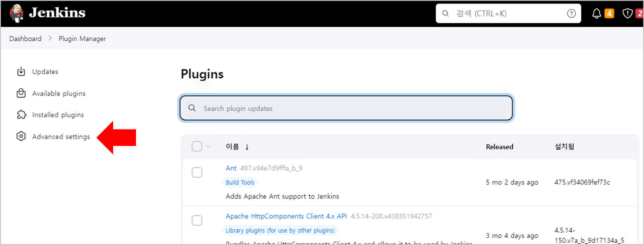The width and height of the screenshot is (644, 245).
Task: Open security warnings shield icon
Action: tap(627, 14)
